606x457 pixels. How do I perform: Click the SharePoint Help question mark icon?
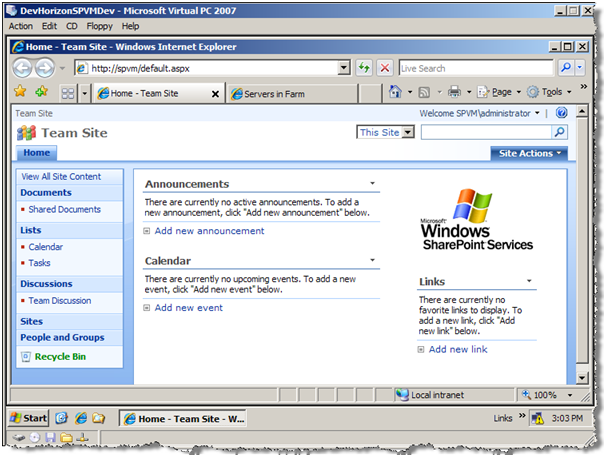coord(562,113)
